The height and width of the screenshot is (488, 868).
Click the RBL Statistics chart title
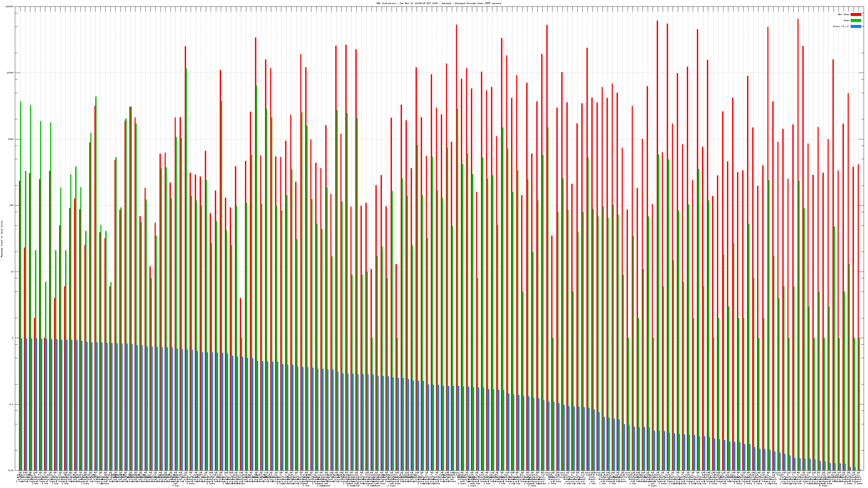pyautogui.click(x=439, y=3)
